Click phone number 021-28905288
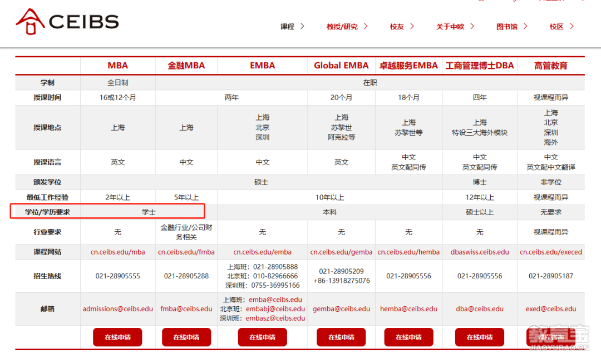 click(x=186, y=276)
